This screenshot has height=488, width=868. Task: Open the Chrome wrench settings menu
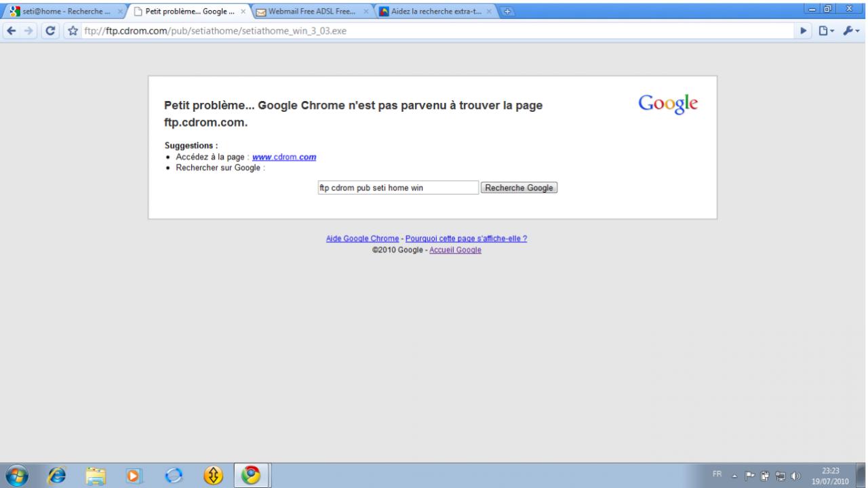point(851,31)
